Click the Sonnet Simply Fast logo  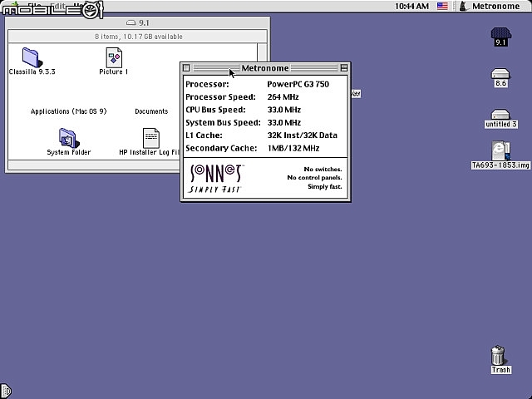[216, 179]
